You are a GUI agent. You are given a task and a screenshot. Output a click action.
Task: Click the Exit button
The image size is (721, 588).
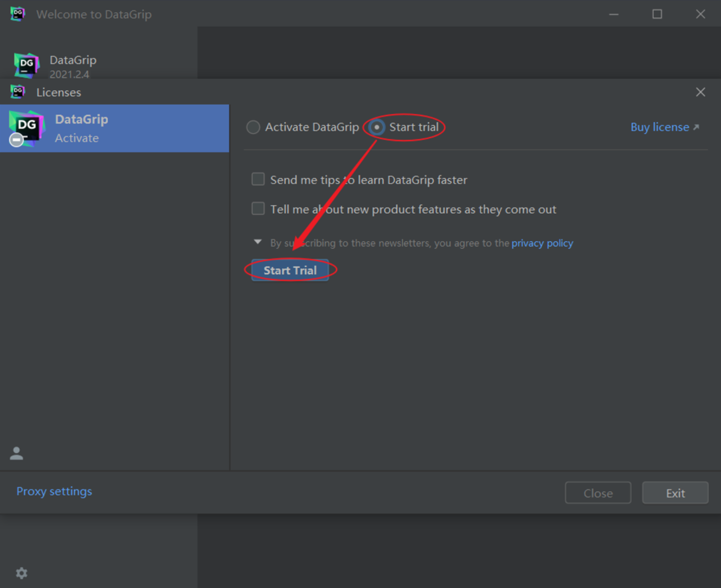[675, 493]
